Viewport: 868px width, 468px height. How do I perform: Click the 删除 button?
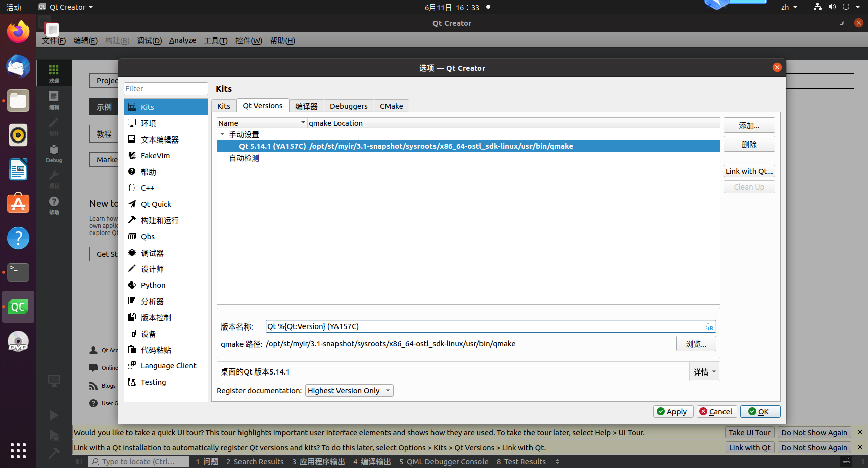pyautogui.click(x=749, y=144)
